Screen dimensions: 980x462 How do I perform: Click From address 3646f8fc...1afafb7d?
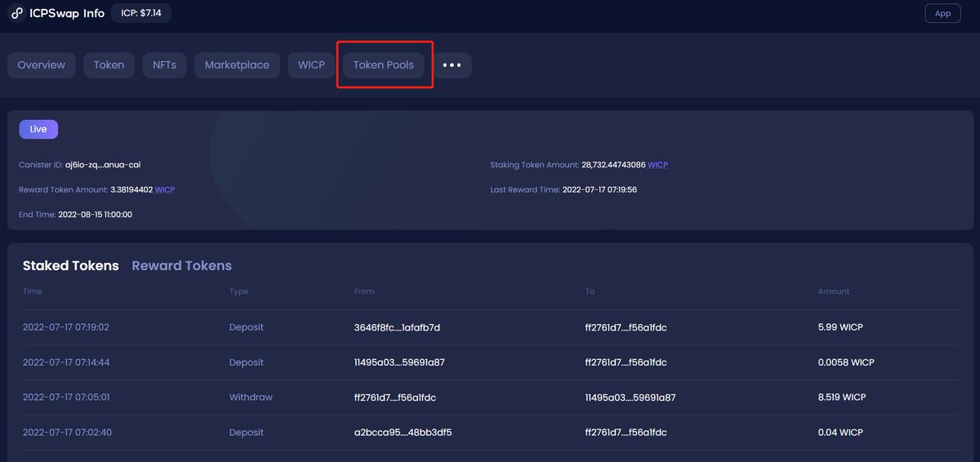[x=397, y=327]
